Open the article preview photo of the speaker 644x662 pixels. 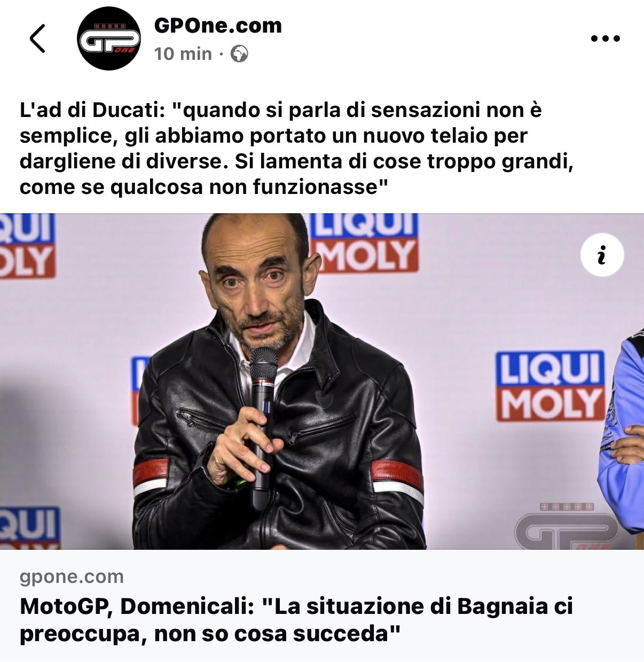(322, 381)
